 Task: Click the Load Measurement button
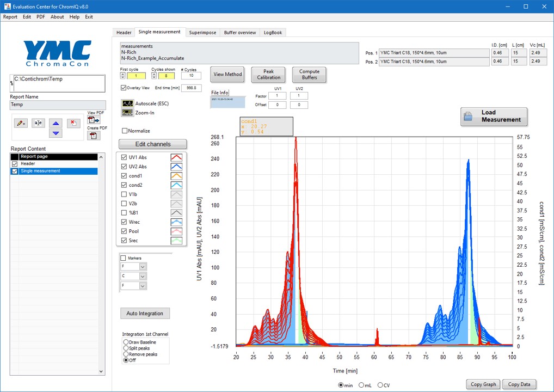[x=494, y=117]
